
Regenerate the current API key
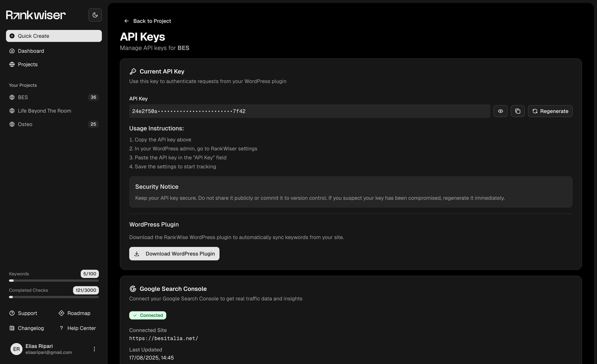tap(550, 111)
